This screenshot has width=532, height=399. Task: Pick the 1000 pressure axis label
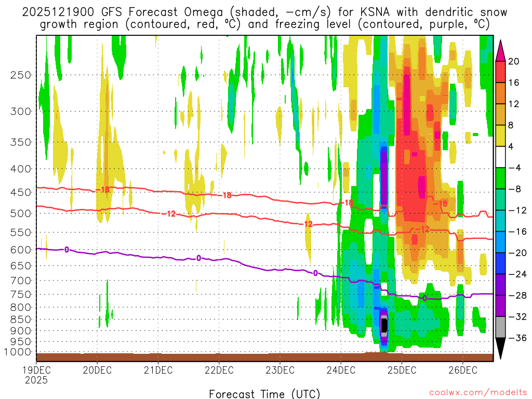[18, 352]
